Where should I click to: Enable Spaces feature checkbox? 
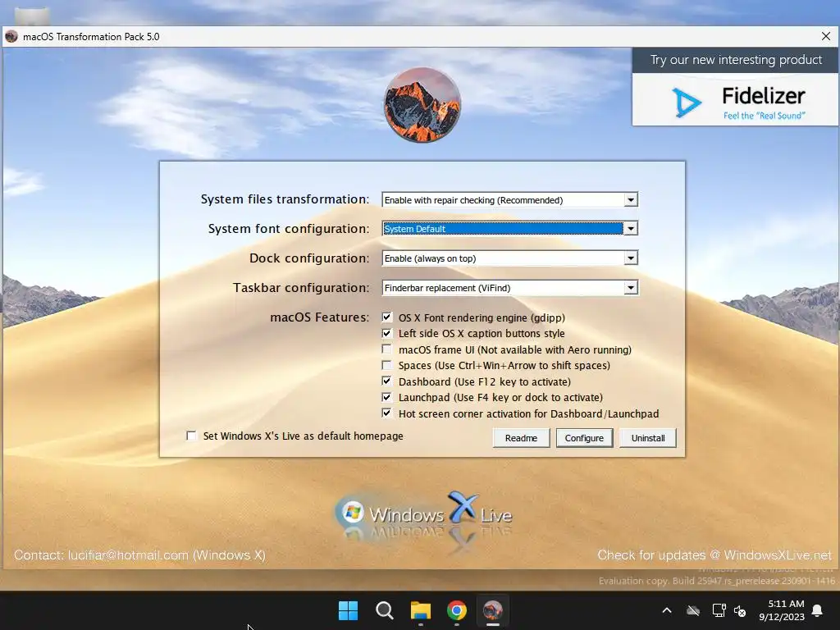pos(387,365)
